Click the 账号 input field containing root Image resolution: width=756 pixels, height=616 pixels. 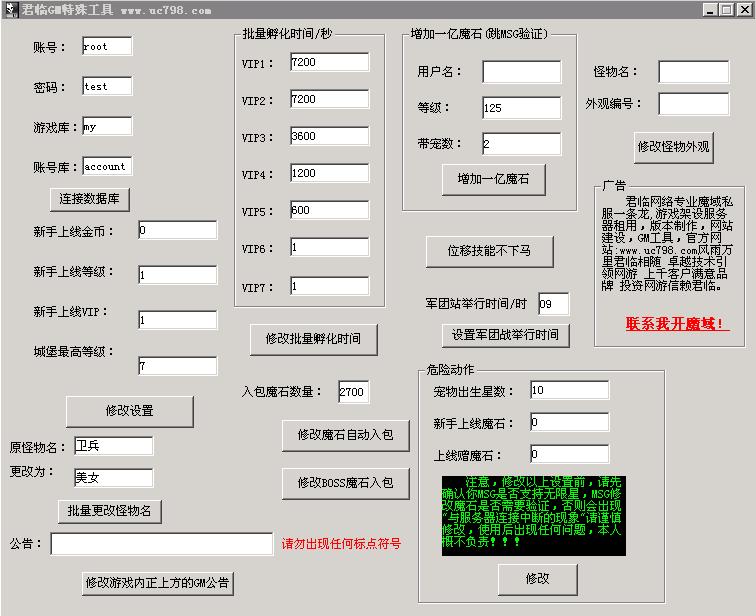tap(107, 46)
